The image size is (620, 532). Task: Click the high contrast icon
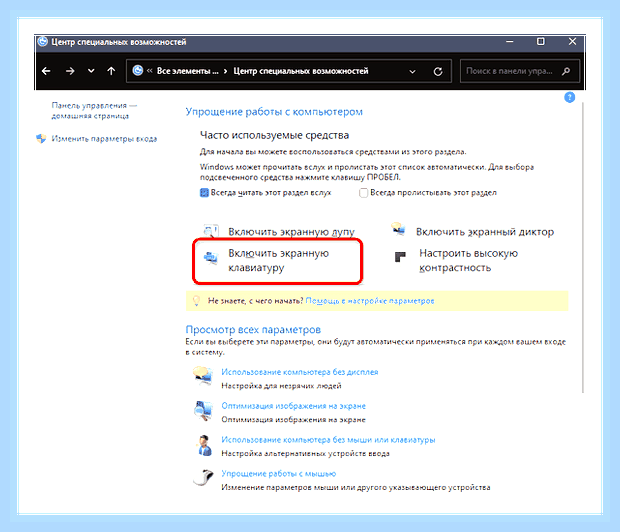pyautogui.click(x=400, y=257)
